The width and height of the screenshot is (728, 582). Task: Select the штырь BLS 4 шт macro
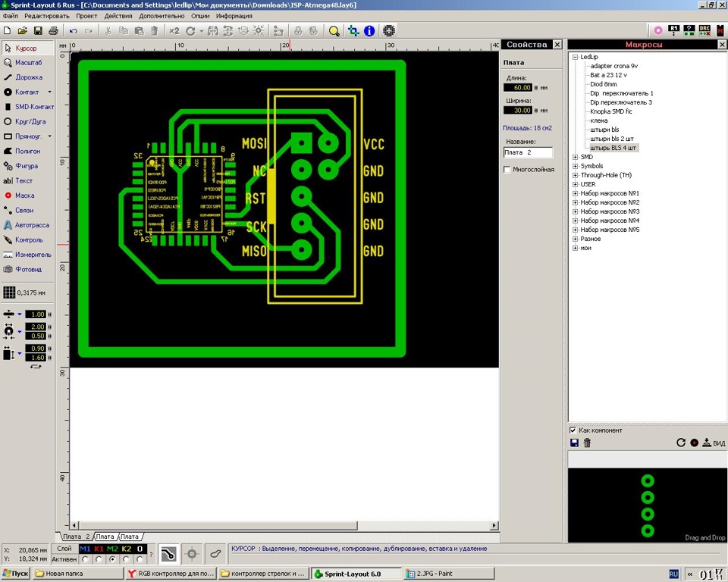click(x=614, y=148)
